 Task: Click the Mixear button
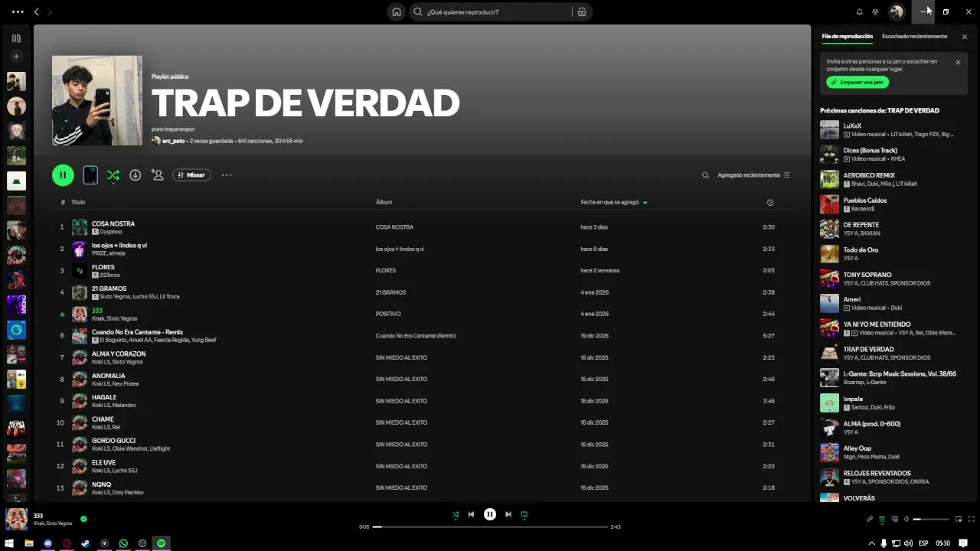191,175
